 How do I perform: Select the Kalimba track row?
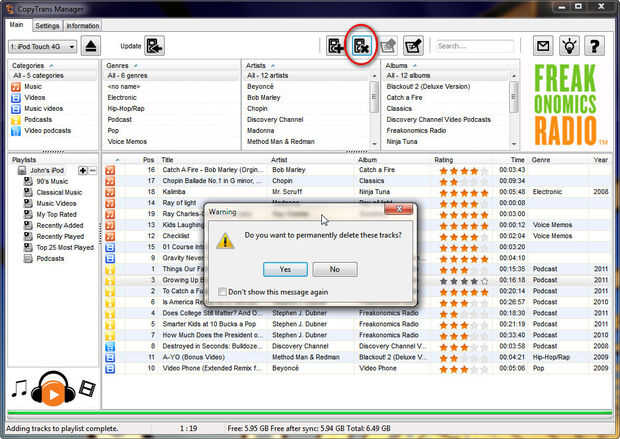(358, 192)
